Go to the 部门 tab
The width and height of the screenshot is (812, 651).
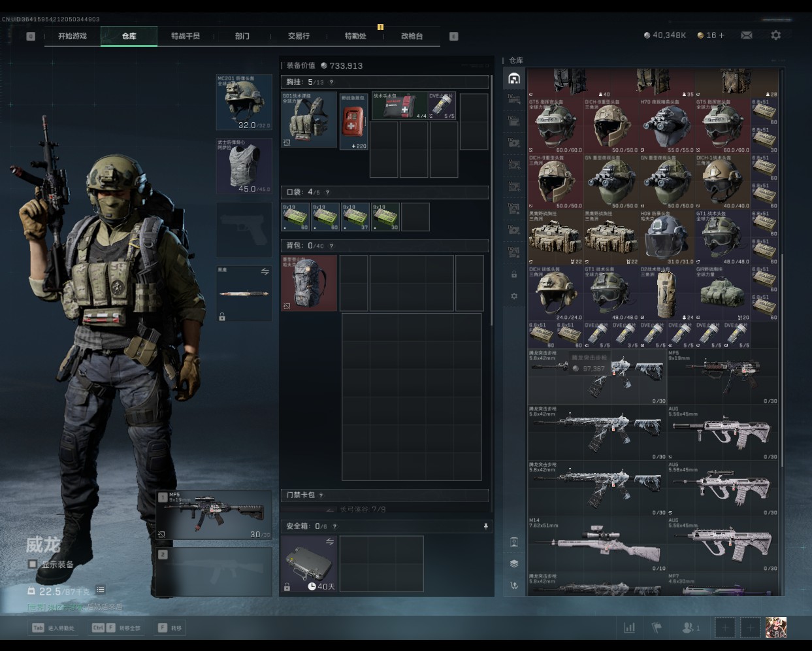[242, 36]
